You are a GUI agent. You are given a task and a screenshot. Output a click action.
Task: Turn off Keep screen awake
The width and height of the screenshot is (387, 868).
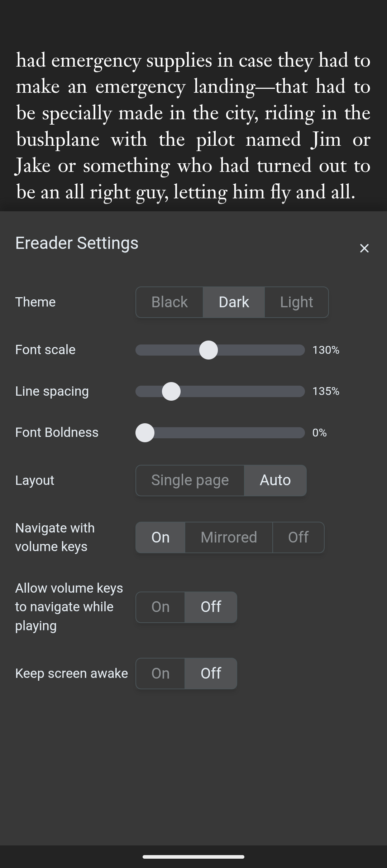[211, 674]
